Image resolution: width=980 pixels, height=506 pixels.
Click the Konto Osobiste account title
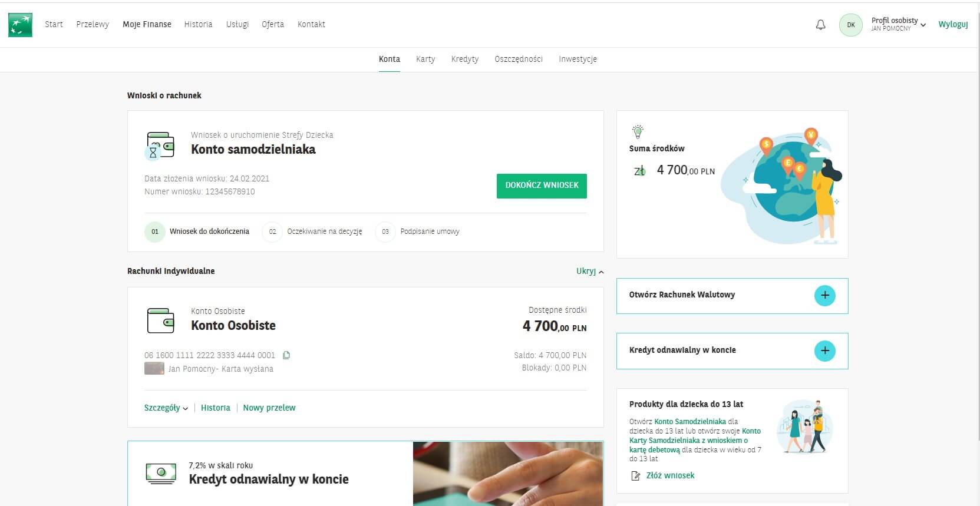pyautogui.click(x=233, y=326)
